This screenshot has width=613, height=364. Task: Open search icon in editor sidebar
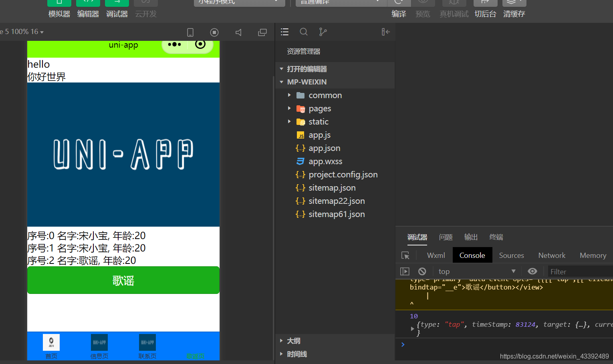pyautogui.click(x=304, y=32)
